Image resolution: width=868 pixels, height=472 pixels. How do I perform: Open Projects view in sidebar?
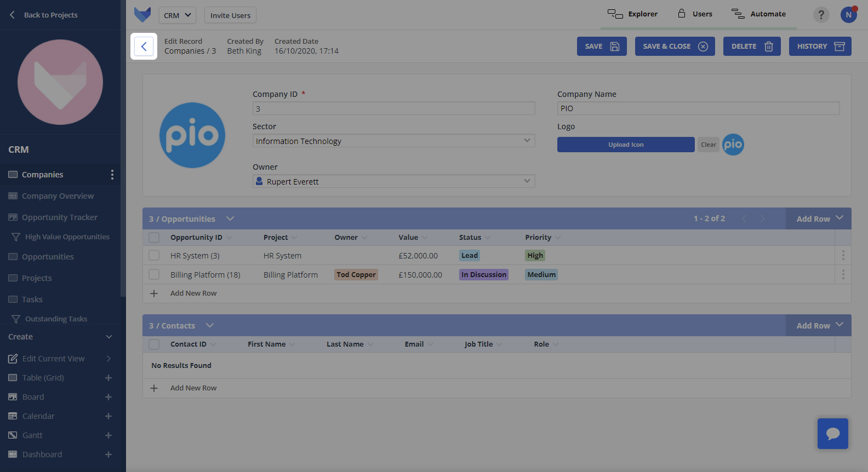37,278
